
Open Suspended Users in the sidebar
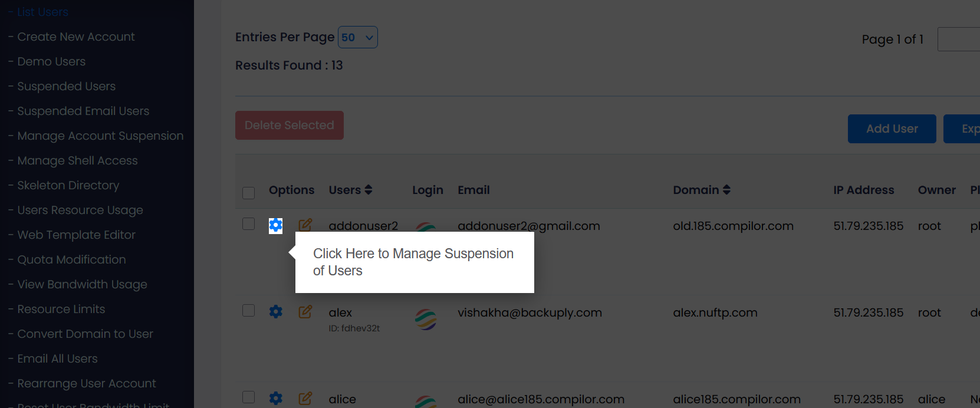pyautogui.click(x=66, y=86)
